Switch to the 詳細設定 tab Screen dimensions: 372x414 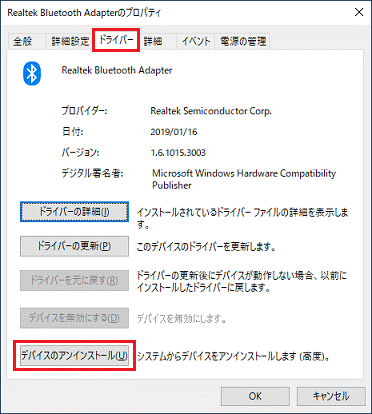70,42
